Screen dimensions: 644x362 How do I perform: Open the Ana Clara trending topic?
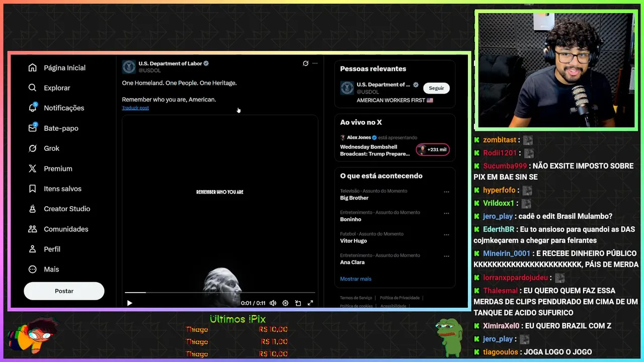pos(352,262)
